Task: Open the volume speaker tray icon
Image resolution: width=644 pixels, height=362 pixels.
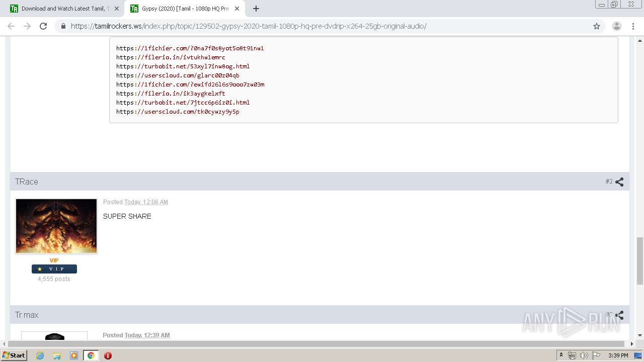Action: click(584, 355)
